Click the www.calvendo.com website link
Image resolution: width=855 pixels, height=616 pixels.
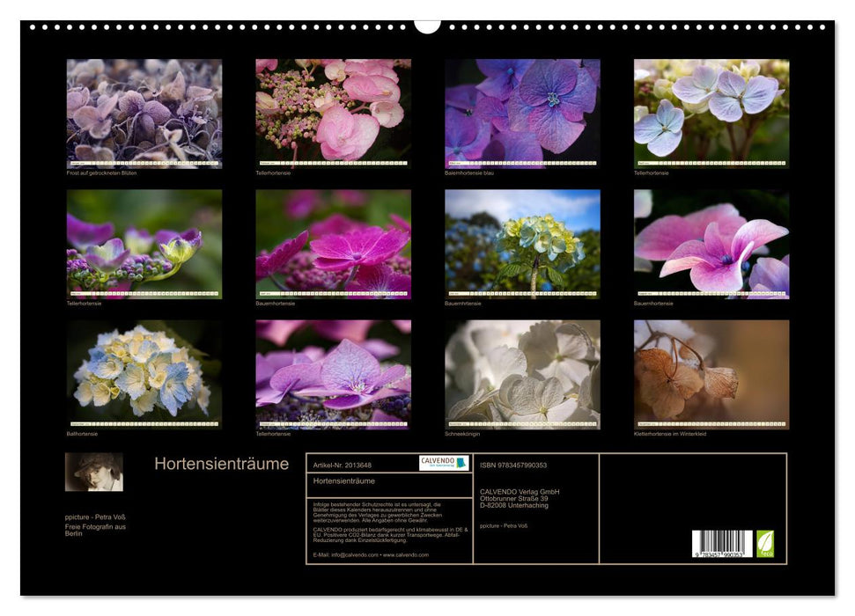[x=405, y=554]
